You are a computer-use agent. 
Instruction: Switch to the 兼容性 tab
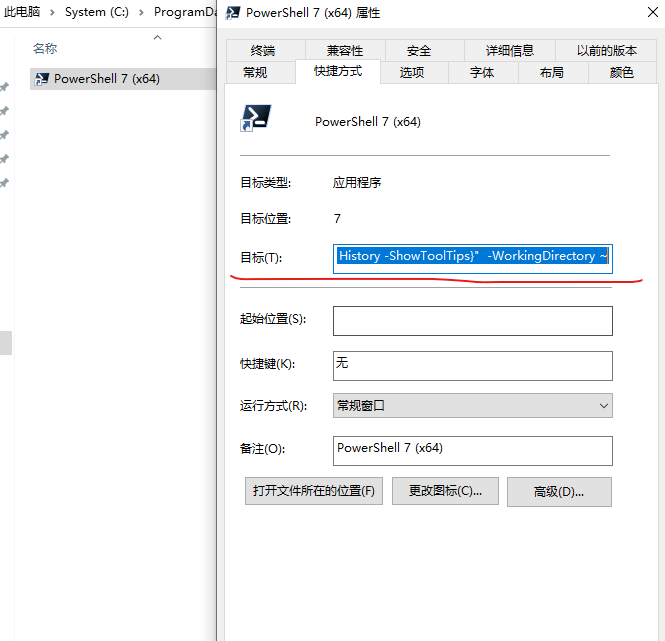point(345,51)
